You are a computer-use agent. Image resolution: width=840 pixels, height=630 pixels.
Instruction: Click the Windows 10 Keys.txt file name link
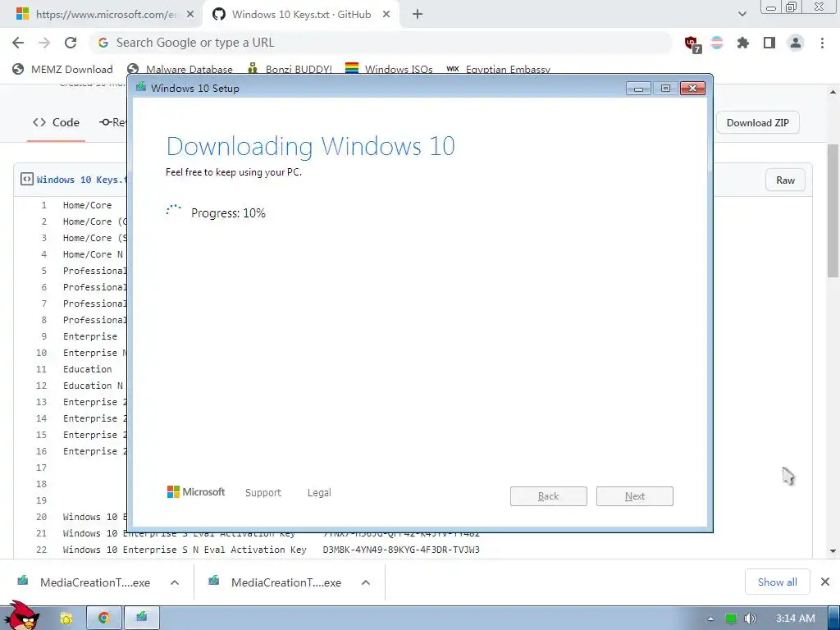(82, 180)
